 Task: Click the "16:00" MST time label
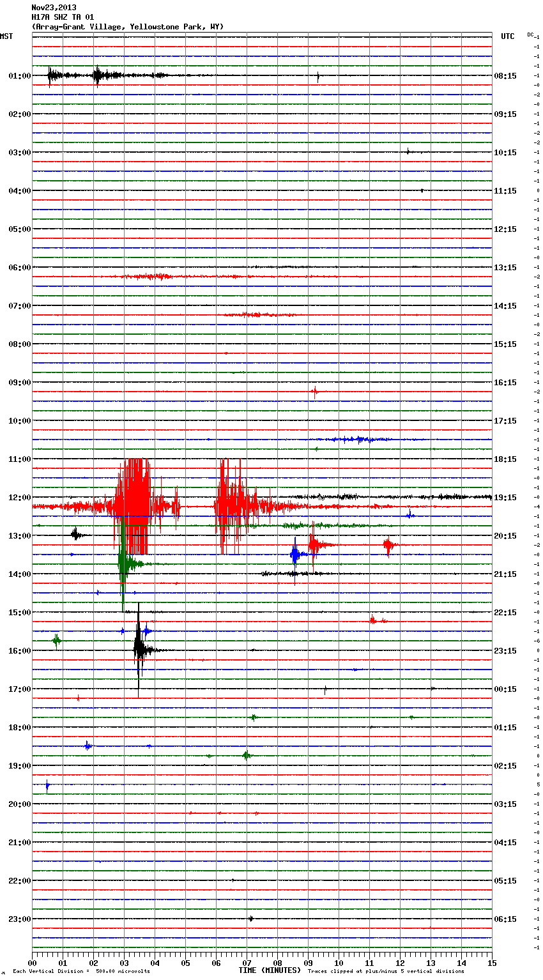(19, 651)
